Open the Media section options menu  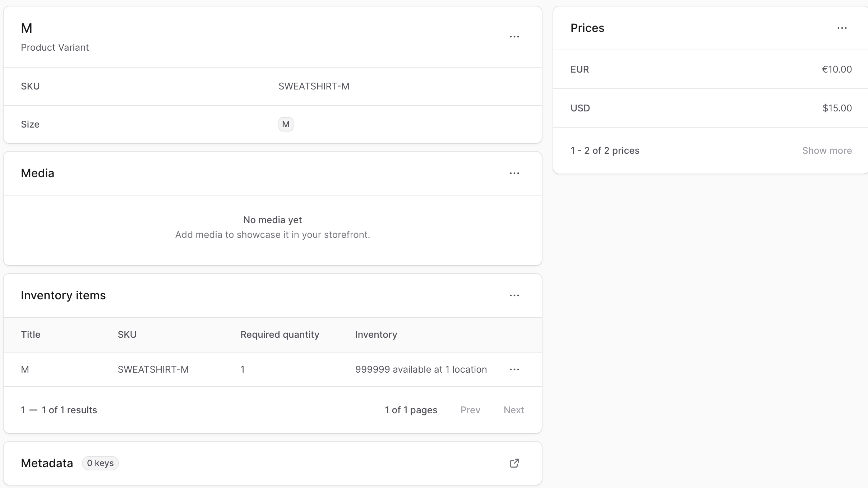pos(514,173)
